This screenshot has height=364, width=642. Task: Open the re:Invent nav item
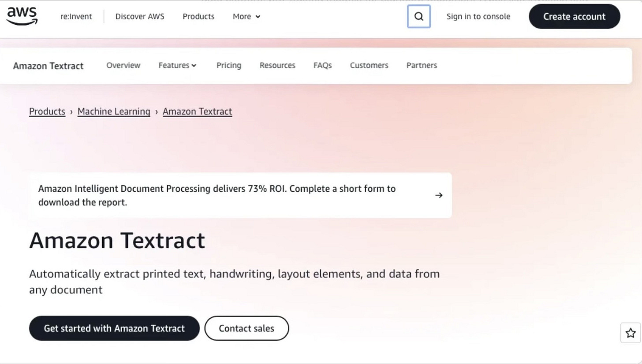pos(76,17)
